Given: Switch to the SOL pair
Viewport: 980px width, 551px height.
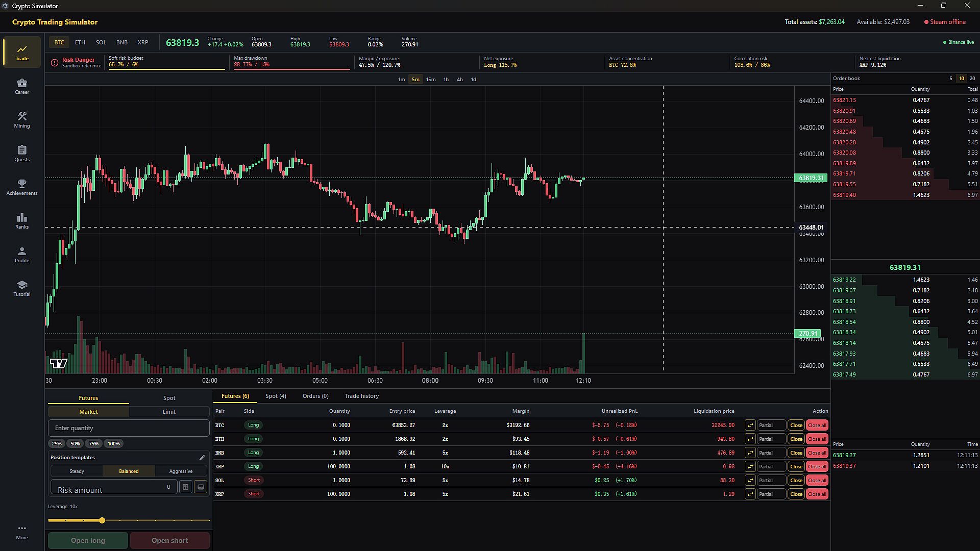Looking at the screenshot, I should (x=101, y=42).
